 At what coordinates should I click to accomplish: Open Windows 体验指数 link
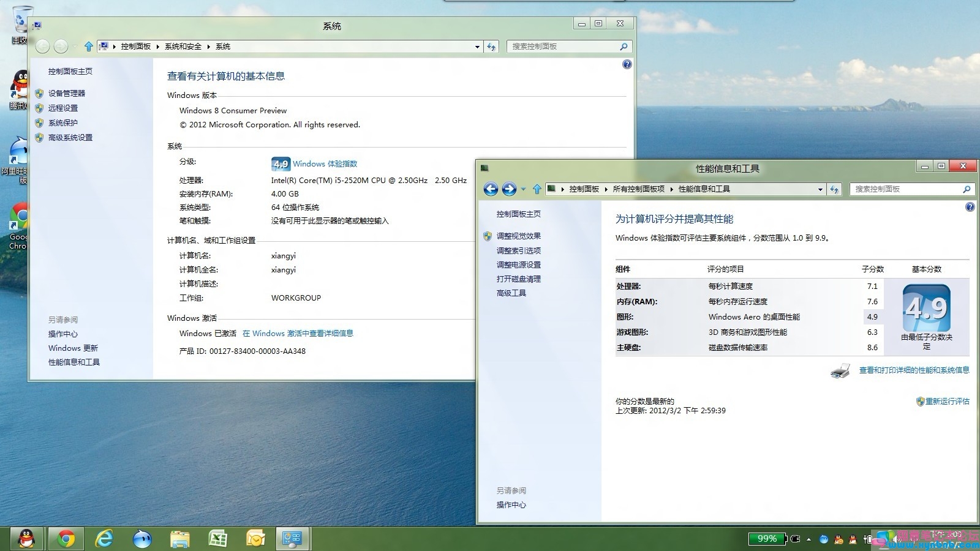(325, 164)
